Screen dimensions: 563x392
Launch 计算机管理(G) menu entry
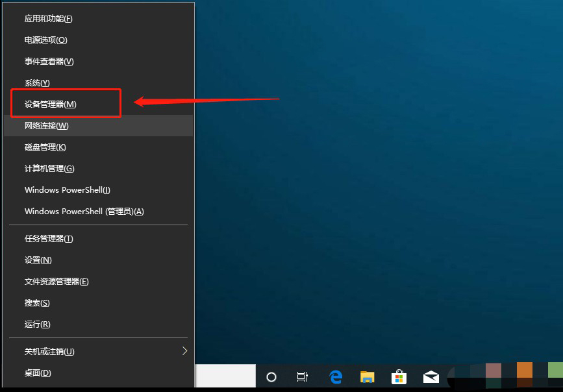[x=50, y=169]
